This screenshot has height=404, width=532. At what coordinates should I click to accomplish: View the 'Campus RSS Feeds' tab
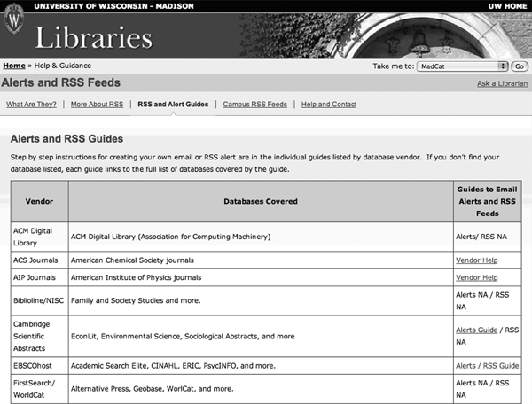pyautogui.click(x=254, y=105)
